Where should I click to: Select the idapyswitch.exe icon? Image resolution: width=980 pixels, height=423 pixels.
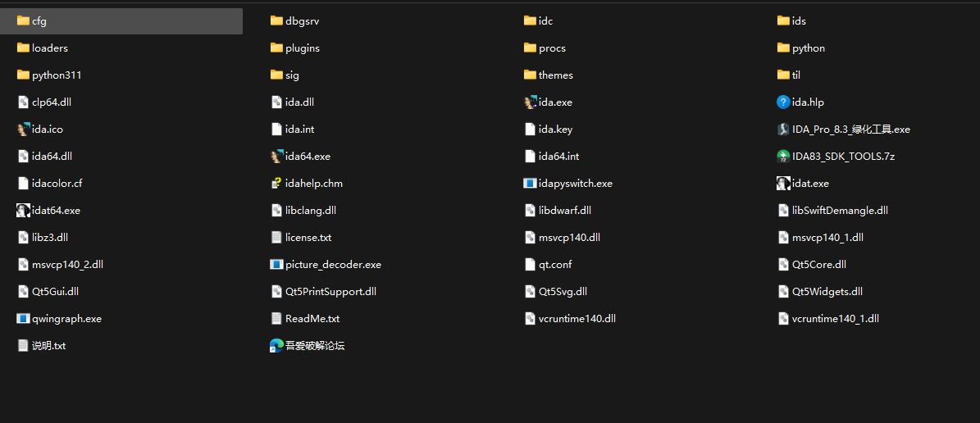[530, 183]
